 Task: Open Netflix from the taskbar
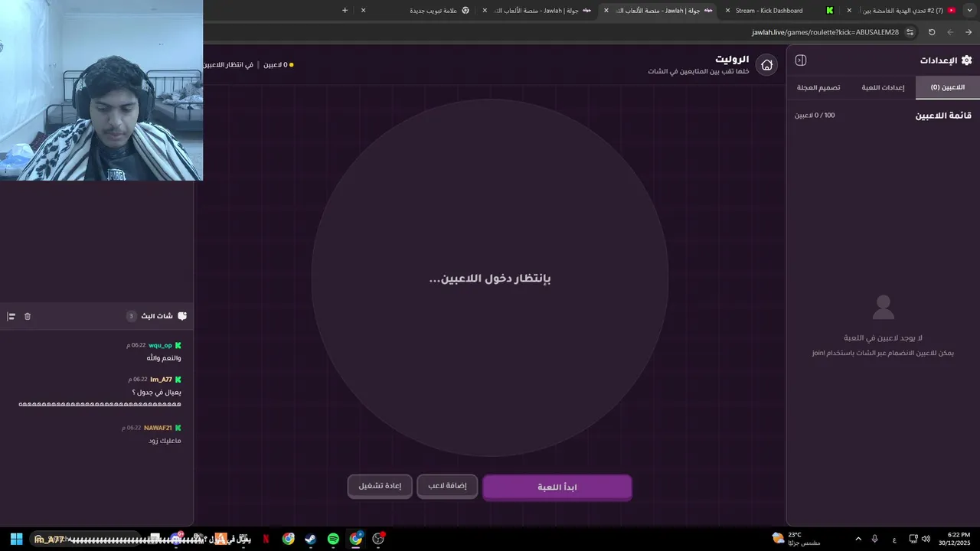click(266, 539)
